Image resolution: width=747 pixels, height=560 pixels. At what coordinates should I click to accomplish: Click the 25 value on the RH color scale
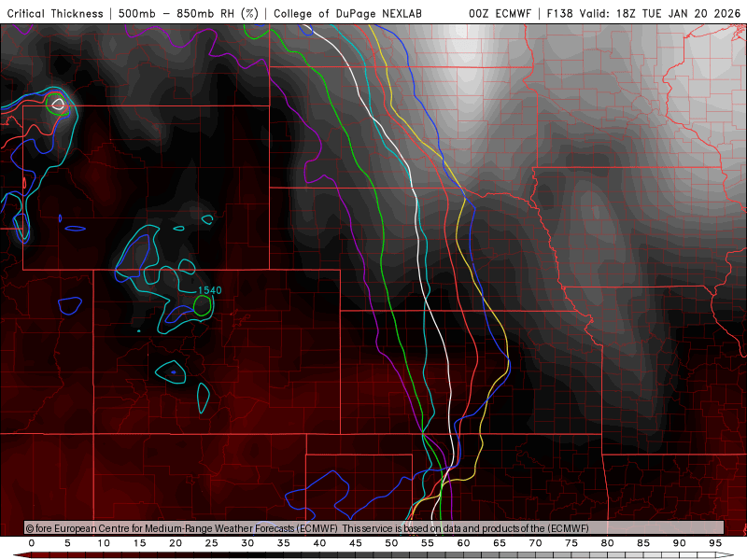(x=212, y=543)
